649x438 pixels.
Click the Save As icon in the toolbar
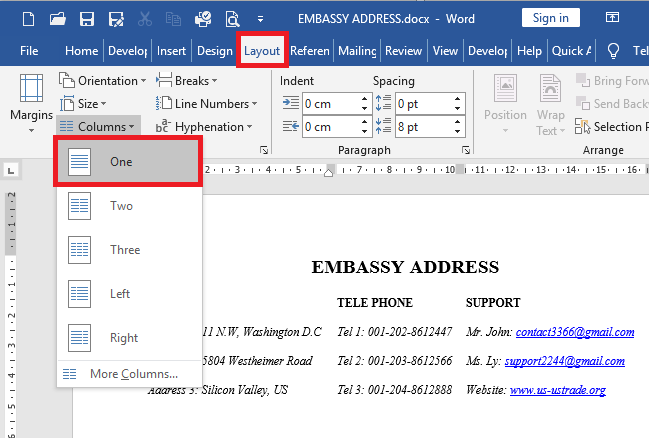pos(116,19)
